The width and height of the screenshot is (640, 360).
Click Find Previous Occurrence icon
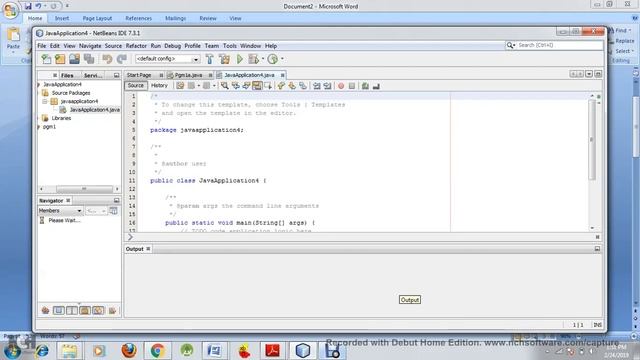point(236,86)
